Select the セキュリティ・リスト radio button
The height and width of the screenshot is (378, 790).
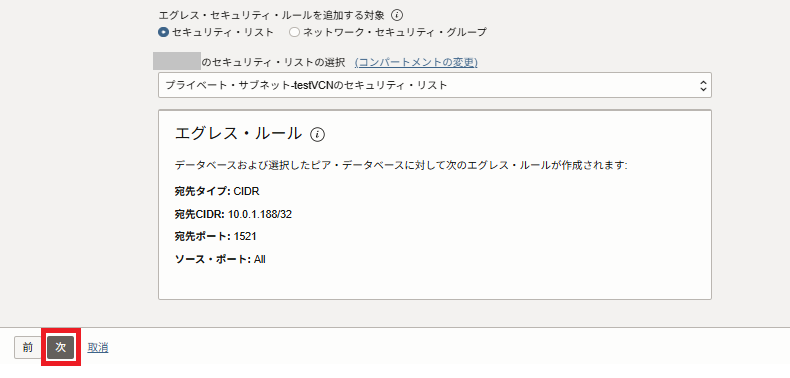click(x=163, y=32)
